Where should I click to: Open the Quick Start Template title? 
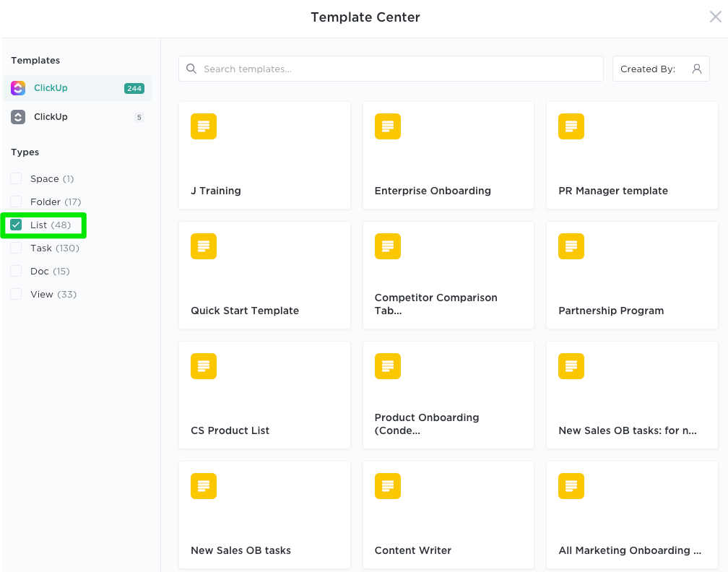click(245, 311)
